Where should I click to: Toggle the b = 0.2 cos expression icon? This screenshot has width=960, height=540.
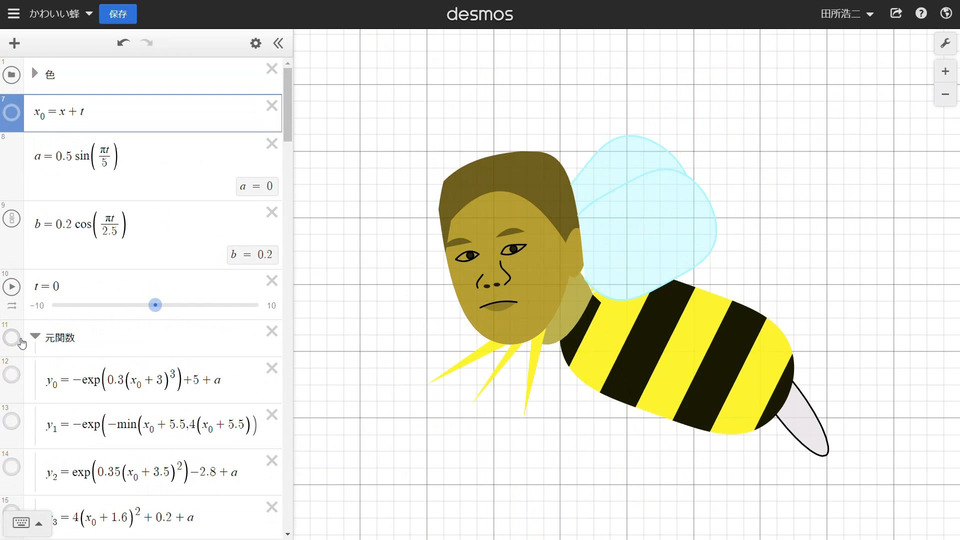11,219
